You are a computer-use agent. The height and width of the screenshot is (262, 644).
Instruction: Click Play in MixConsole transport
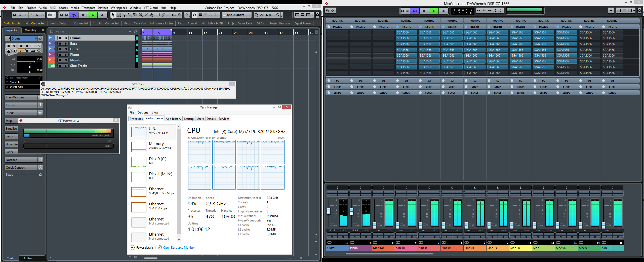click(434, 11)
